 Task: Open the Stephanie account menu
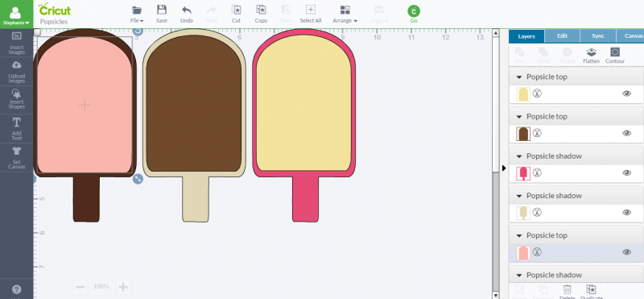pos(16,15)
